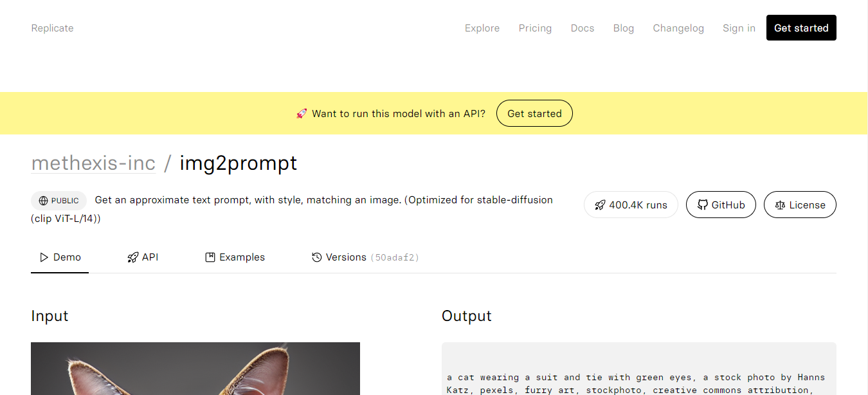Click the License scales icon
Screen dimensions: 868x395
[x=781, y=205]
